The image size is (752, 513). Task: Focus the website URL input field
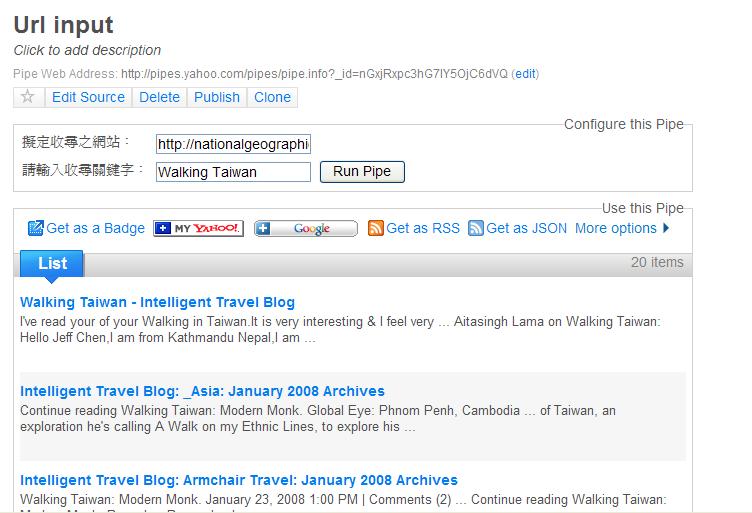click(x=233, y=144)
